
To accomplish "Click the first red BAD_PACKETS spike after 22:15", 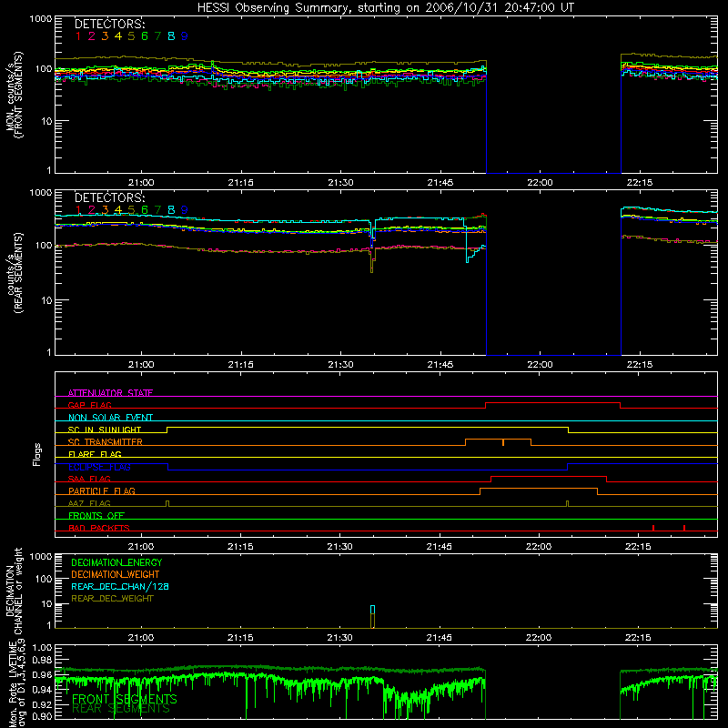I will (x=653, y=528).
